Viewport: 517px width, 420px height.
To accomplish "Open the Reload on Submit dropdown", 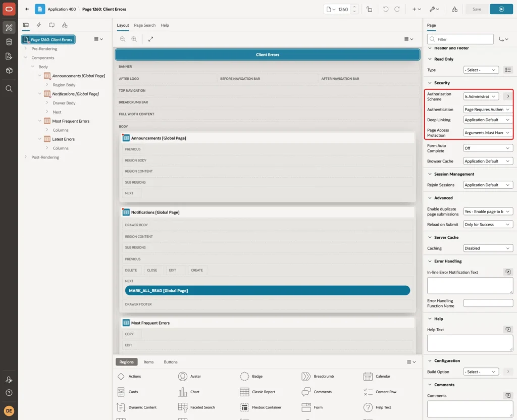I will [x=488, y=224].
